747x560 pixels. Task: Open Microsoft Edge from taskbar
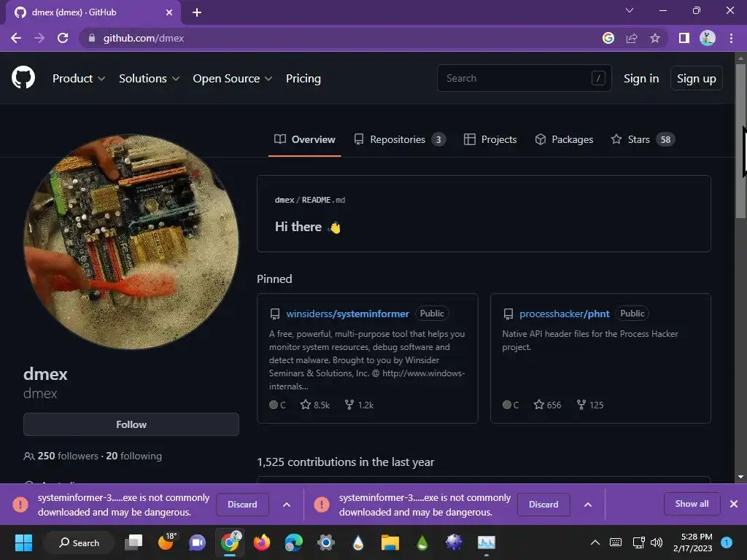(293, 542)
